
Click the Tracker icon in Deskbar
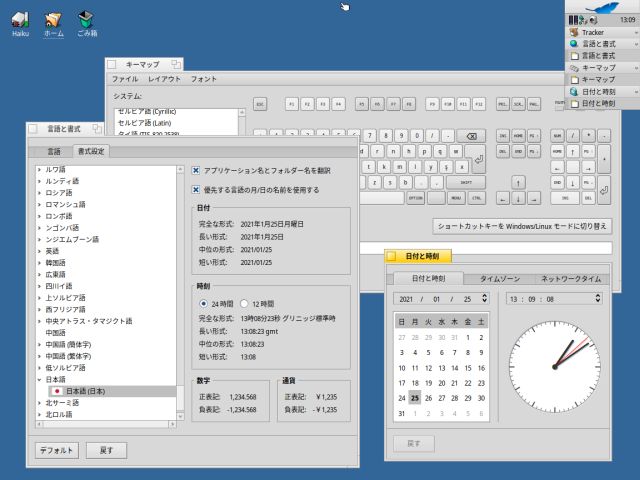click(573, 32)
